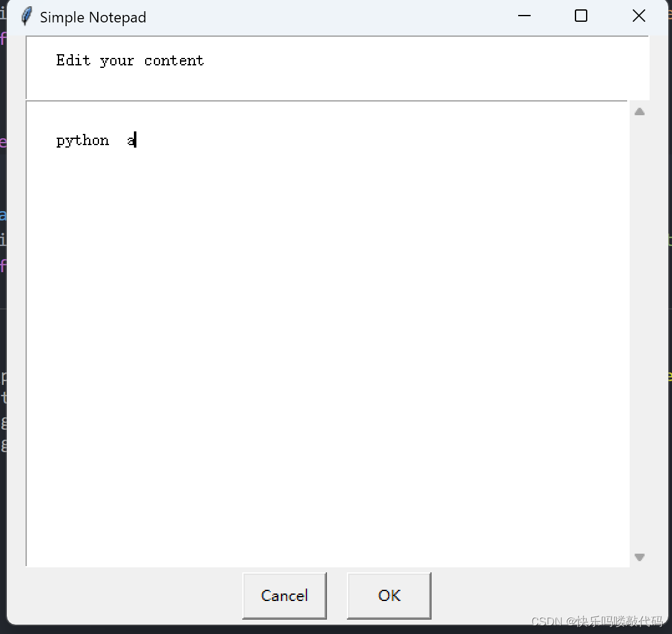Screen dimensions: 672x634
Task: Click the 'Simple Notepad' window title
Action: (x=93, y=17)
